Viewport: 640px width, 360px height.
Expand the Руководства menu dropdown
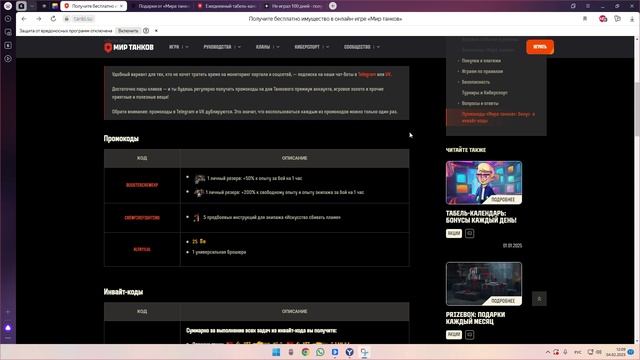222,47
